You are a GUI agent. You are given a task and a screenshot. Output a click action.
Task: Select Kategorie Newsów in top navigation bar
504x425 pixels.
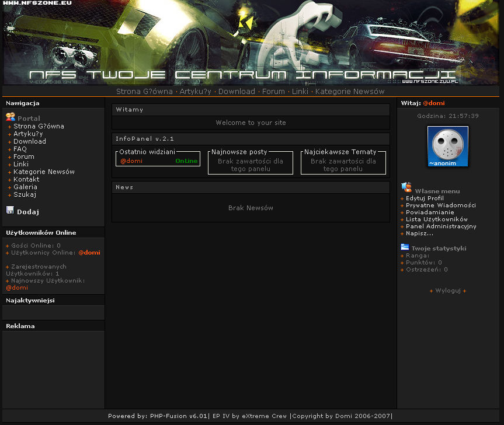(x=350, y=92)
